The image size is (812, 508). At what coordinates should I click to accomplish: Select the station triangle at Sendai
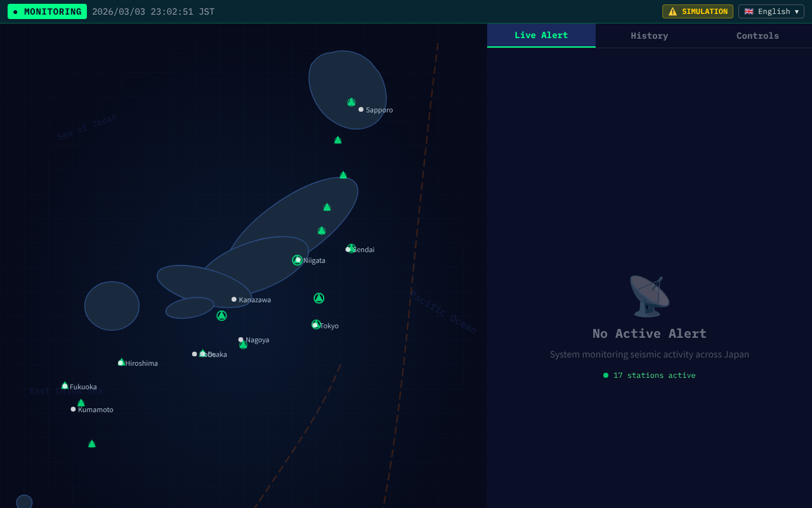point(351,248)
